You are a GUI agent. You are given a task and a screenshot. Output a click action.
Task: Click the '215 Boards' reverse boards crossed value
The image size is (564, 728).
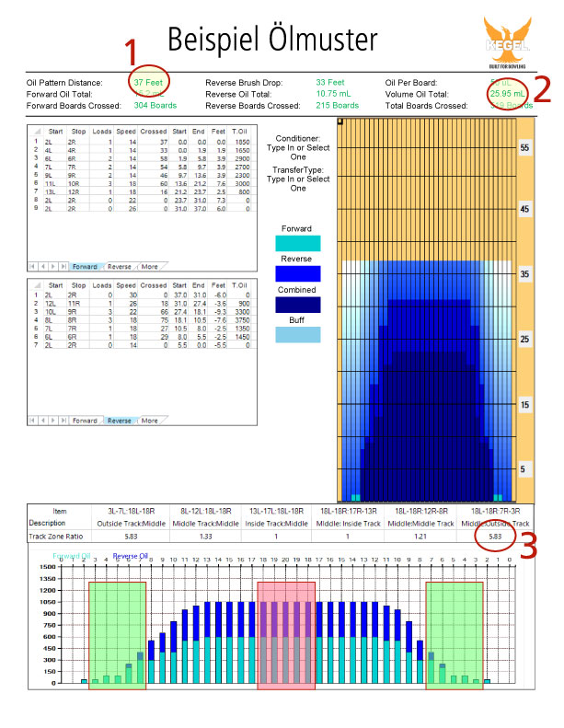click(338, 106)
